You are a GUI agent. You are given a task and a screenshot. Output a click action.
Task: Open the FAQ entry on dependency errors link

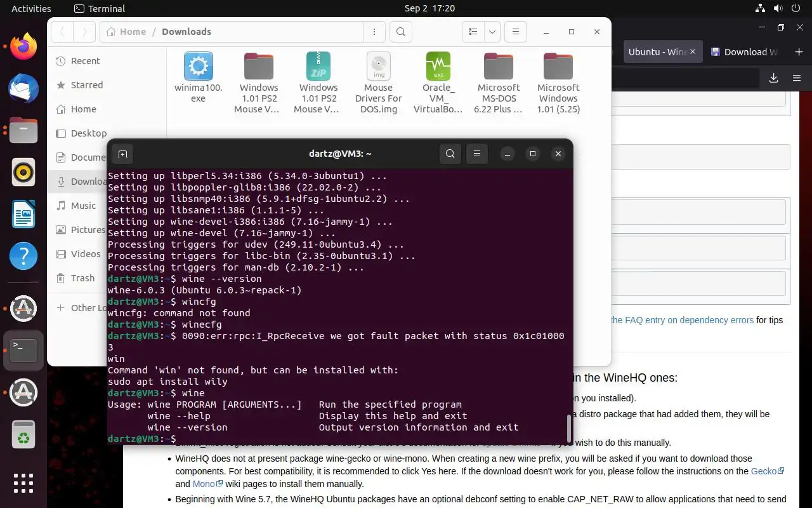tap(682, 320)
